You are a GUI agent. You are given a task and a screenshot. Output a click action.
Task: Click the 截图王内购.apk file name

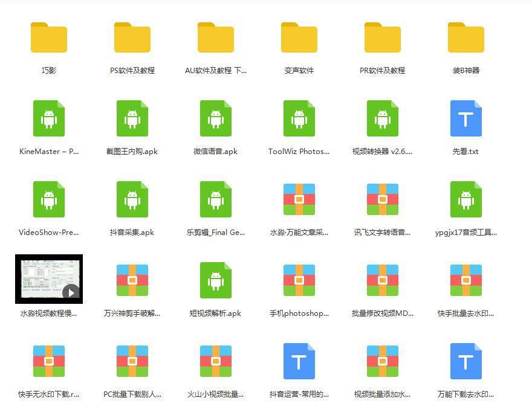pos(132,152)
